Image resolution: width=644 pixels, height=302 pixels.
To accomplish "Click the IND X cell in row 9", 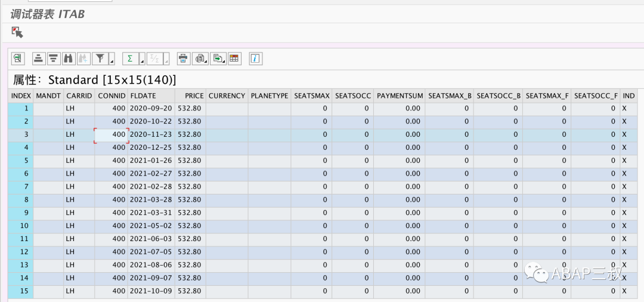I will coord(628,213).
